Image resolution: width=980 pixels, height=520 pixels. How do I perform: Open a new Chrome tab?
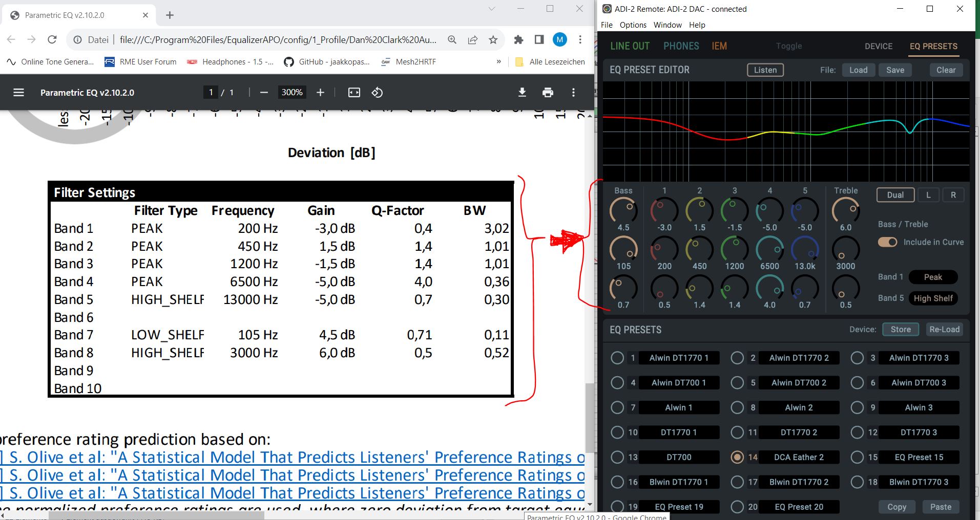tap(170, 15)
